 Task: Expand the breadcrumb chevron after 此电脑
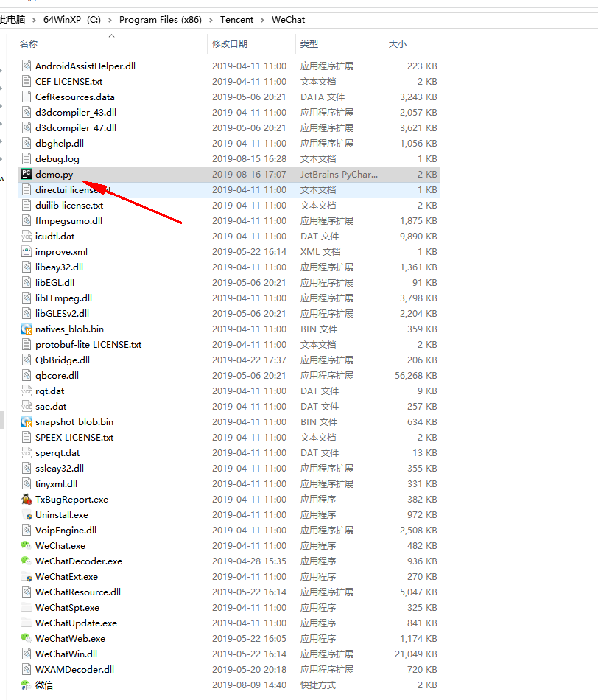coord(34,20)
